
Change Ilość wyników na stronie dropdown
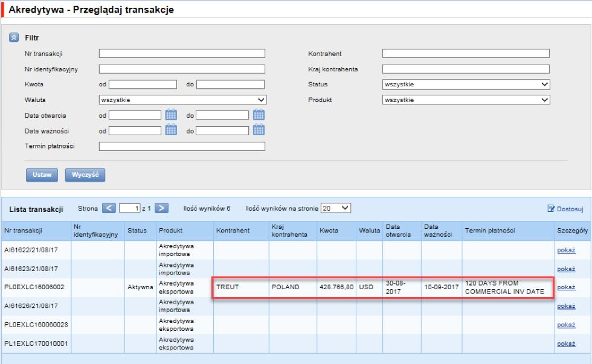(336, 208)
